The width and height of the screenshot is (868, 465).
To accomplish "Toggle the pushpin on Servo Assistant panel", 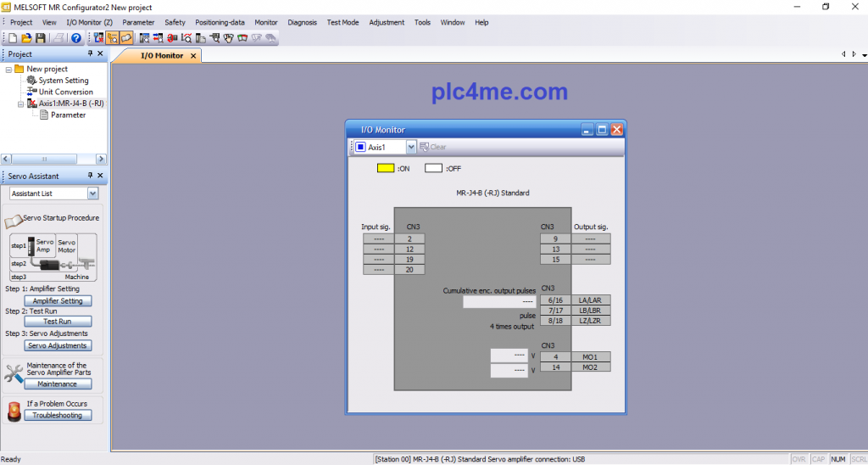I will (x=91, y=176).
